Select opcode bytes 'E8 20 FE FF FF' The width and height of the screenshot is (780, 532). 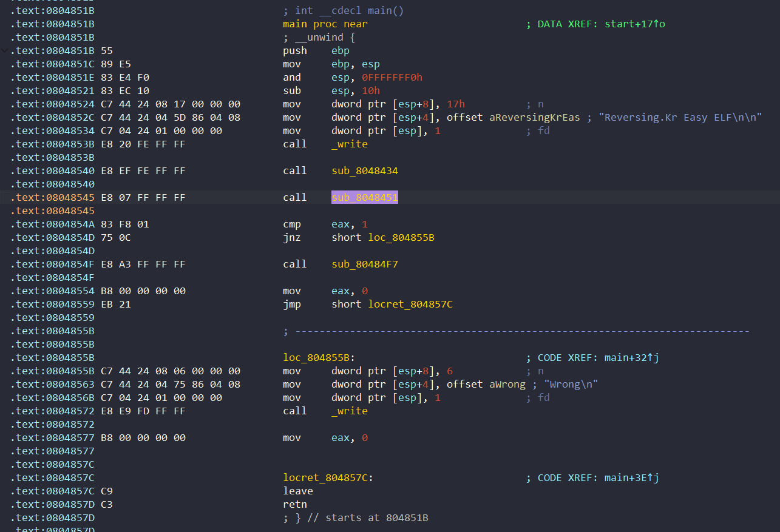pyautogui.click(x=143, y=144)
